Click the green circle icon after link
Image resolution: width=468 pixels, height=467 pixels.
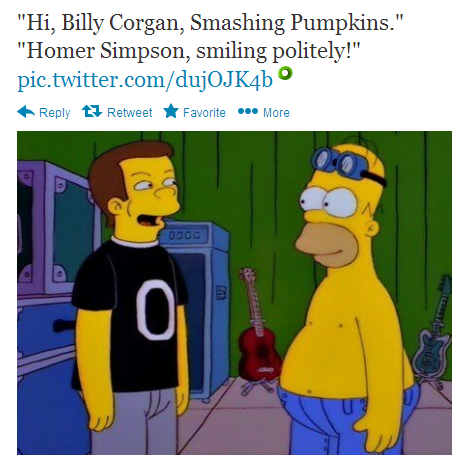point(286,73)
